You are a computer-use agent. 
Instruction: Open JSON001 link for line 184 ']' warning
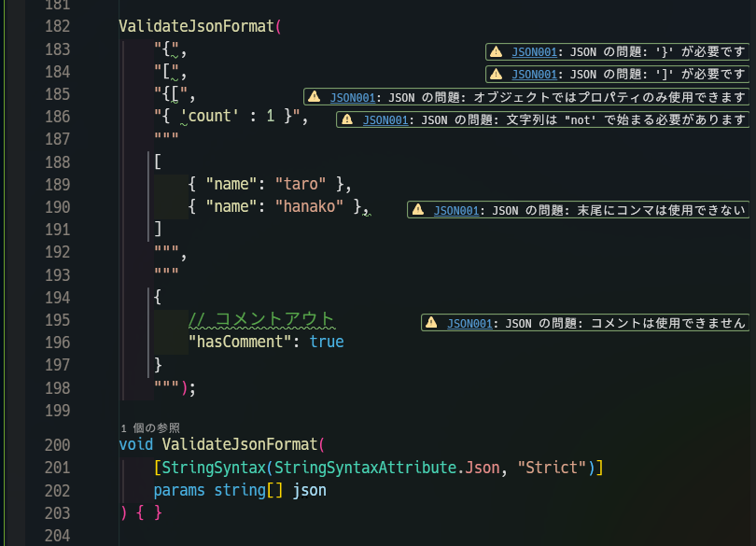coord(534,75)
